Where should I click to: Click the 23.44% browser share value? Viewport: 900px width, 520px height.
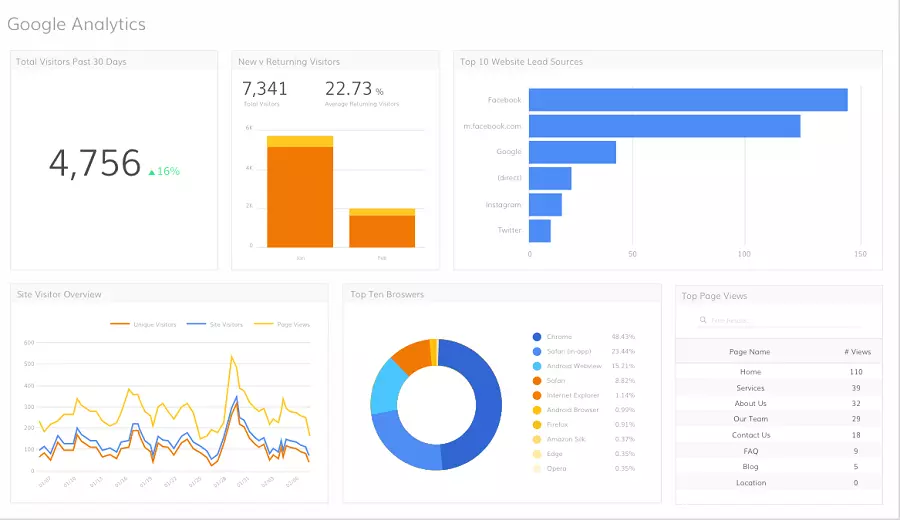tap(623, 351)
